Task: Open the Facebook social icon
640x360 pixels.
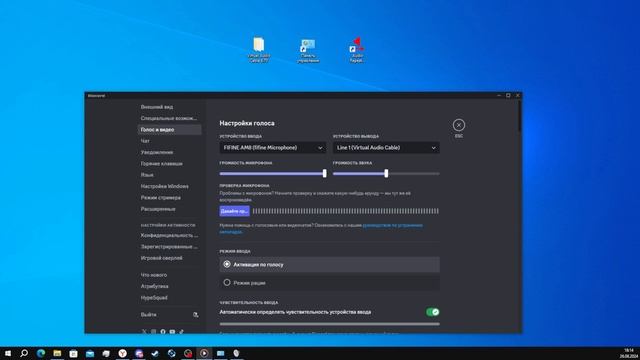Action: (x=163, y=332)
